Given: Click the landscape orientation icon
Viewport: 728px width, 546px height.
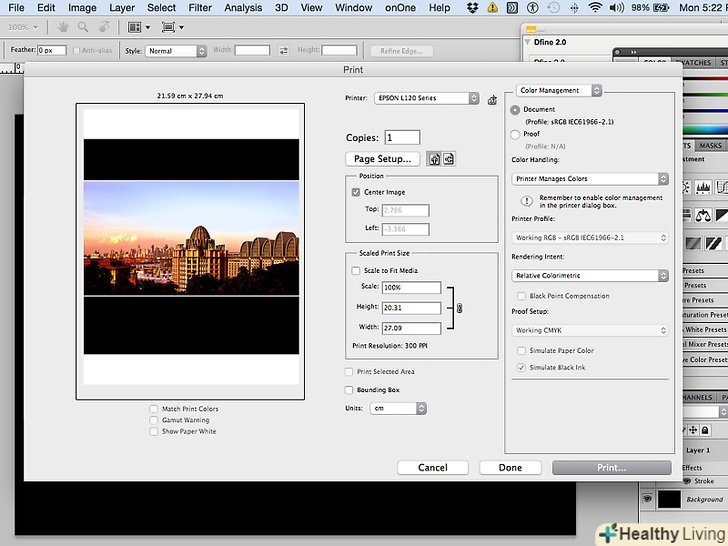Looking at the screenshot, I should [x=449, y=159].
